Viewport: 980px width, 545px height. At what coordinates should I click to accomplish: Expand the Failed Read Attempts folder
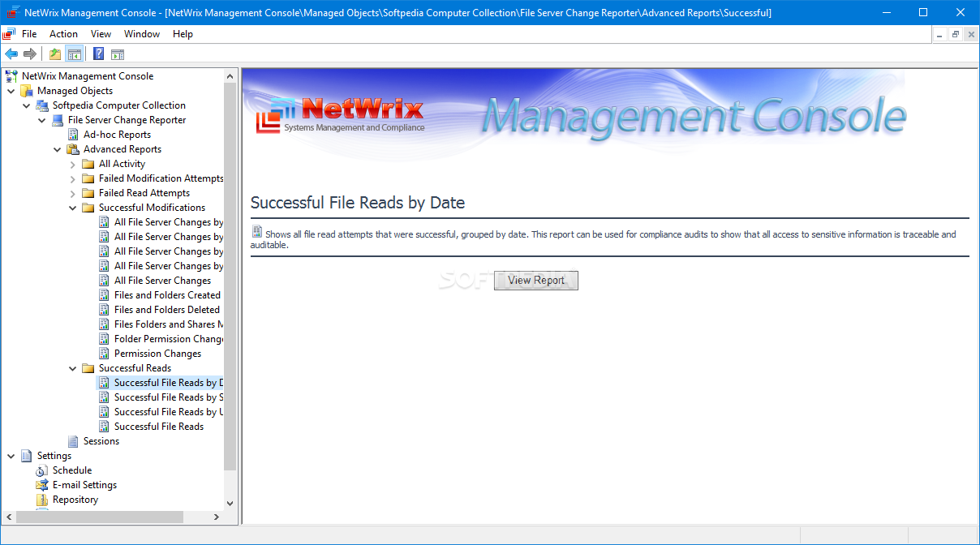pyautogui.click(x=73, y=193)
